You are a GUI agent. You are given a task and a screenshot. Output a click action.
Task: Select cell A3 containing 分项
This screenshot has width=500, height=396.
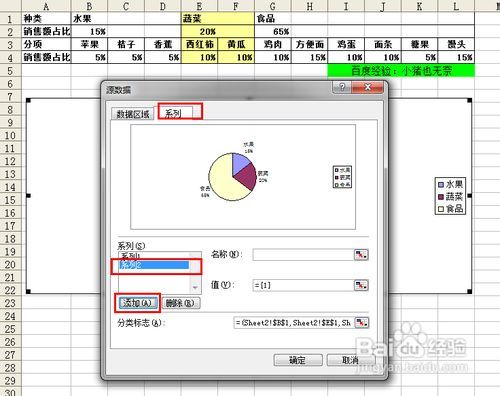point(46,44)
